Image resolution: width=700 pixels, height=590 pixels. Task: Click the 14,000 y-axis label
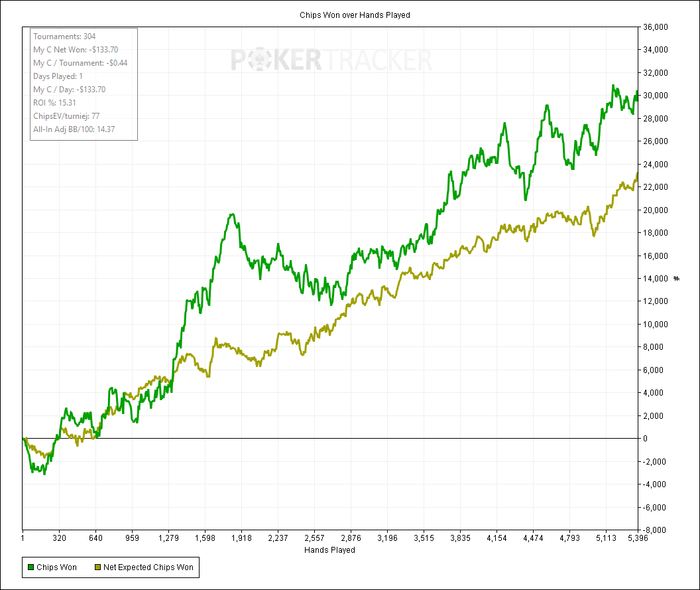[x=655, y=279]
